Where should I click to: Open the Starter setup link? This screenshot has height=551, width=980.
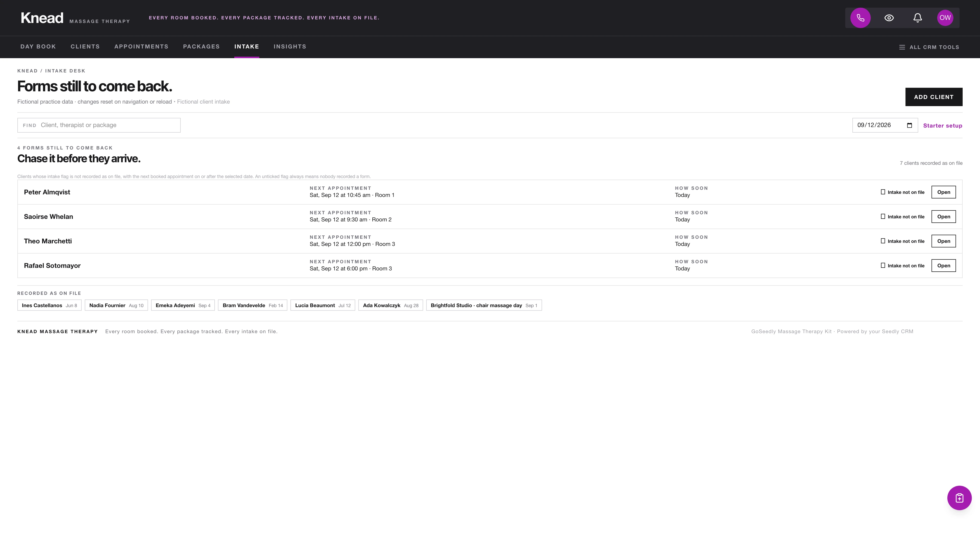[x=943, y=126]
